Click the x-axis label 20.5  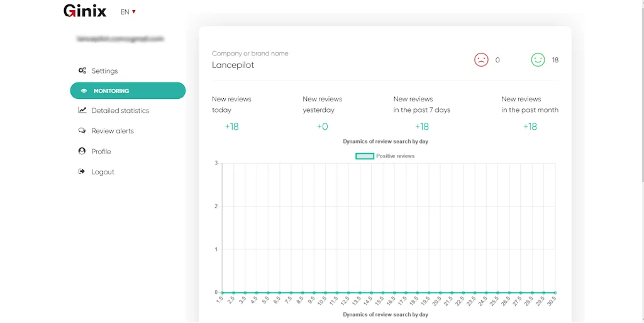tap(438, 301)
